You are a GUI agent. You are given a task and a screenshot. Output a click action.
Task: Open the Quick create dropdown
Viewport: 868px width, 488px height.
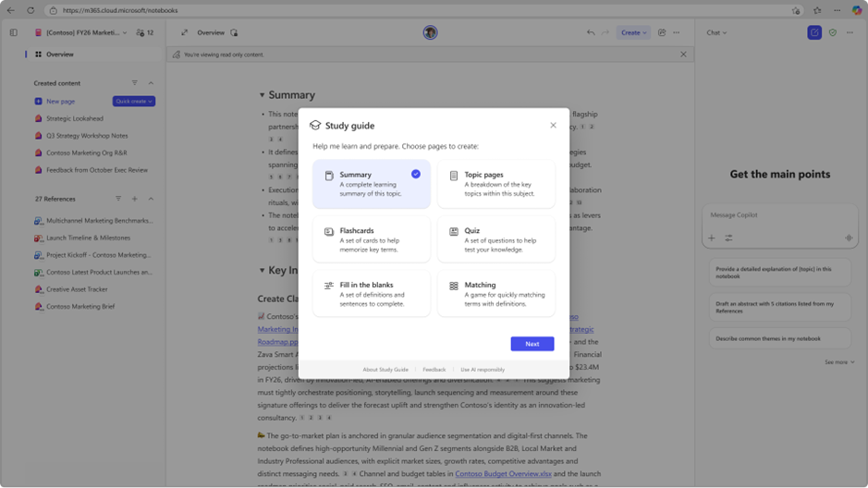[134, 102]
